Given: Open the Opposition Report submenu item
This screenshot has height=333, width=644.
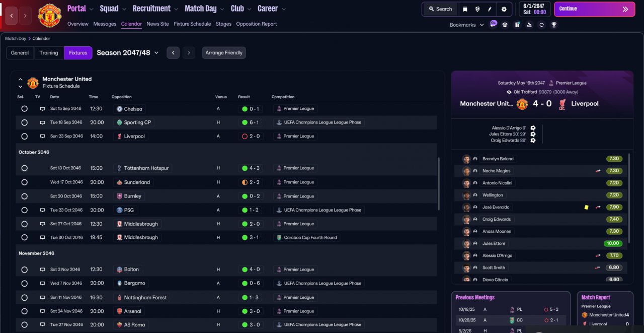Looking at the screenshot, I should [x=256, y=24].
